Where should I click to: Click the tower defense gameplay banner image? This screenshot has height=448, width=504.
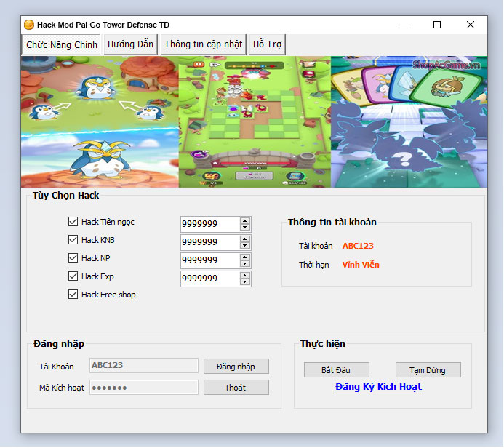[x=255, y=121]
